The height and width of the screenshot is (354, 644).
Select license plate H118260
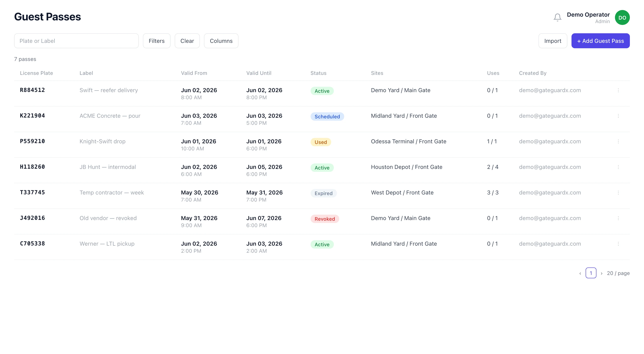click(x=32, y=166)
